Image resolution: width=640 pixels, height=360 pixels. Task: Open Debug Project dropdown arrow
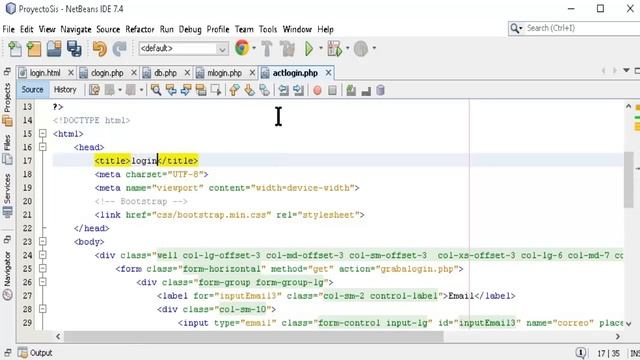click(348, 48)
